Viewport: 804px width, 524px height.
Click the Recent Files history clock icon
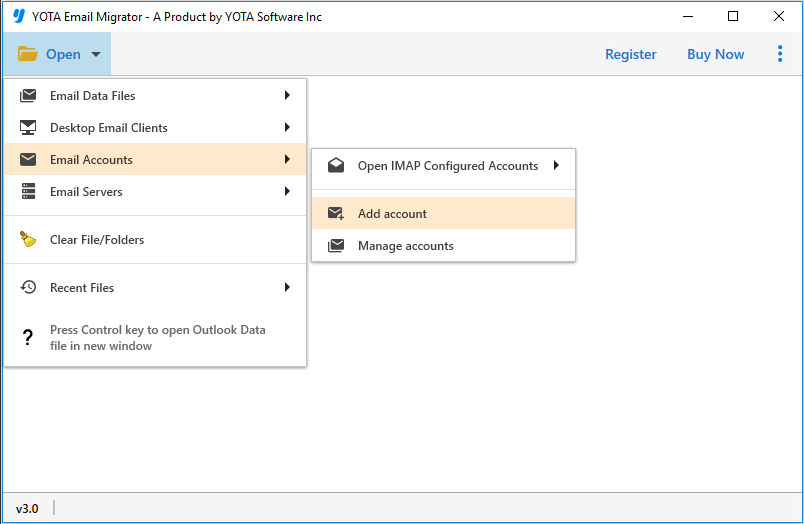click(x=28, y=288)
